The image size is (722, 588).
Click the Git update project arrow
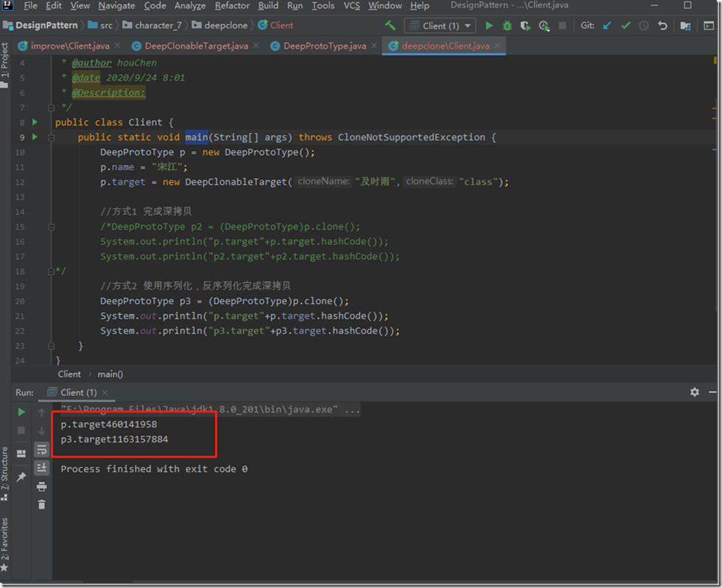tap(607, 26)
